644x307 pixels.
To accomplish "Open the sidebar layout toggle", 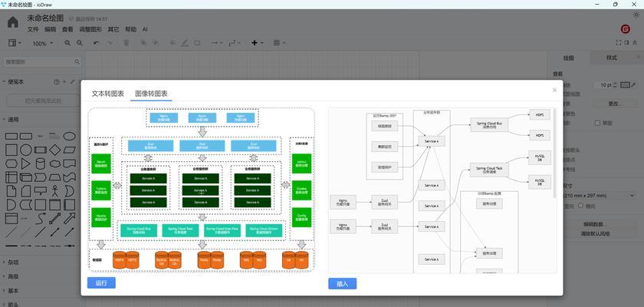I will click(15, 43).
